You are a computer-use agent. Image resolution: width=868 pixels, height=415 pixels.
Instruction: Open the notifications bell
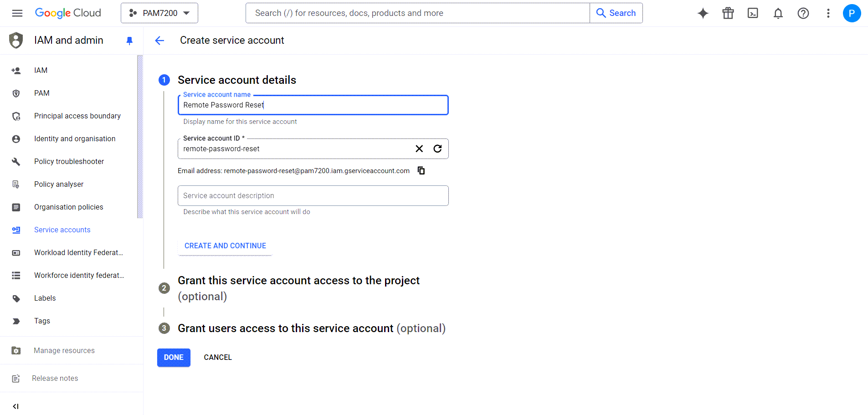pos(778,13)
